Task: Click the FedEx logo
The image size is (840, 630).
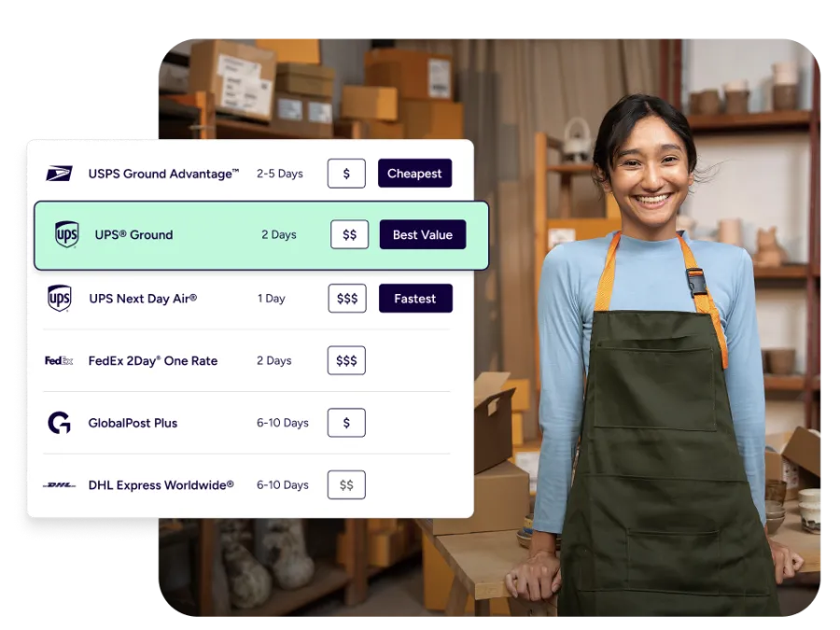Action: [x=59, y=360]
